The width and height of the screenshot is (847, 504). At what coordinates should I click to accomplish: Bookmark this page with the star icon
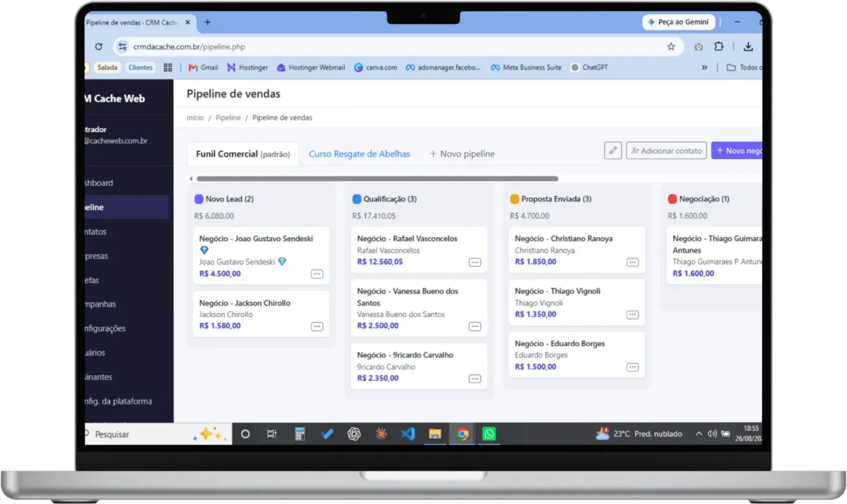(x=670, y=47)
